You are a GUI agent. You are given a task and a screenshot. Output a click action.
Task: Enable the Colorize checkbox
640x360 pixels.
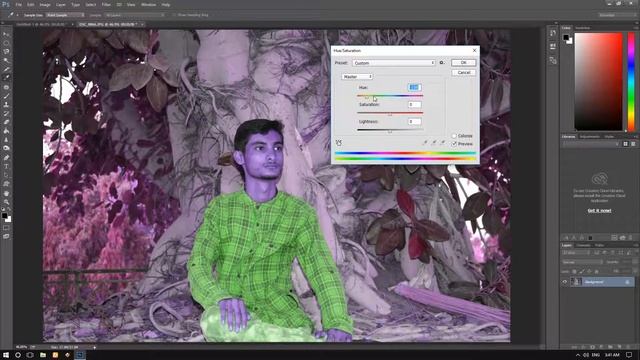tap(454, 136)
